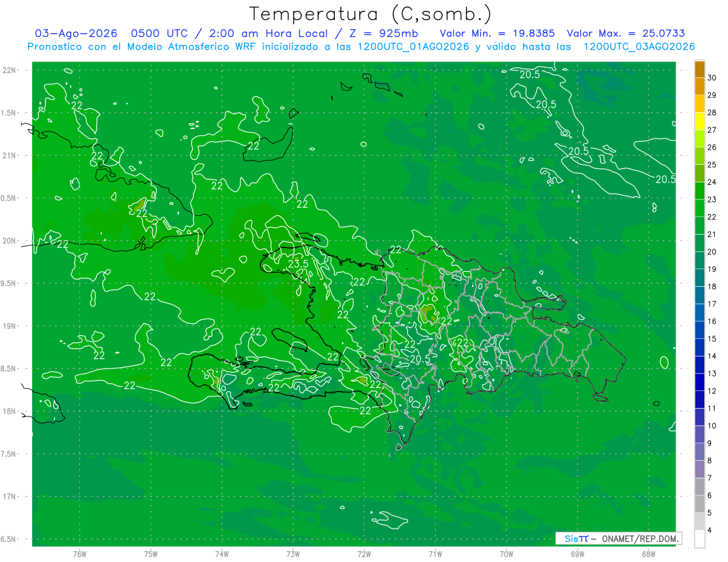Click the '7.5N' latitude axis label
Image resolution: width=728 pixels, height=562 pixels.
coord(9,454)
